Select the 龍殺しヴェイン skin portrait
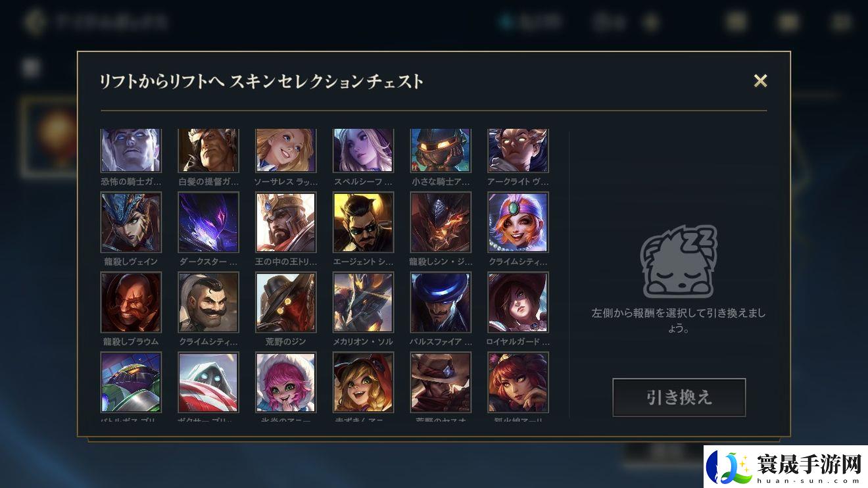This screenshot has width=868, height=488. click(131, 222)
